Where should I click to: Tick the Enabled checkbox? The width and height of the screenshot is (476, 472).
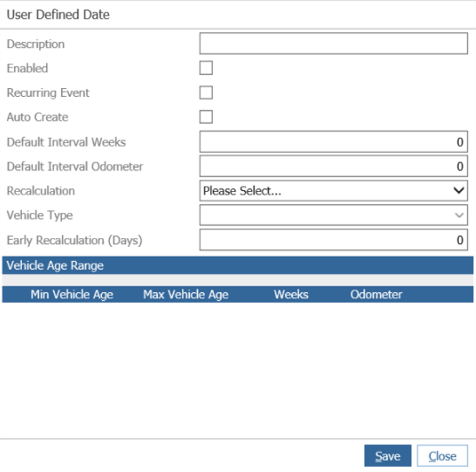[x=206, y=68]
